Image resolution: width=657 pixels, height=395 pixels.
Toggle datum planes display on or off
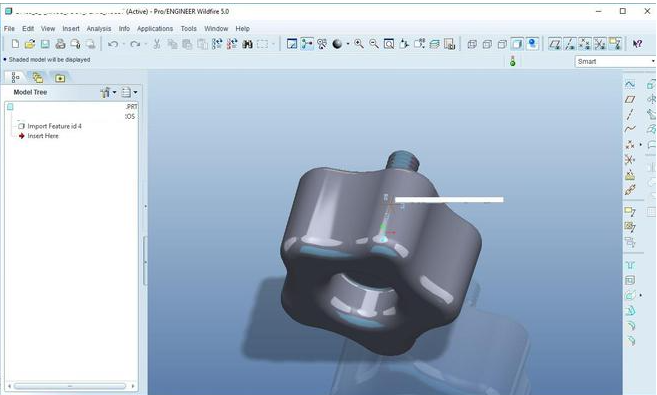[555, 44]
